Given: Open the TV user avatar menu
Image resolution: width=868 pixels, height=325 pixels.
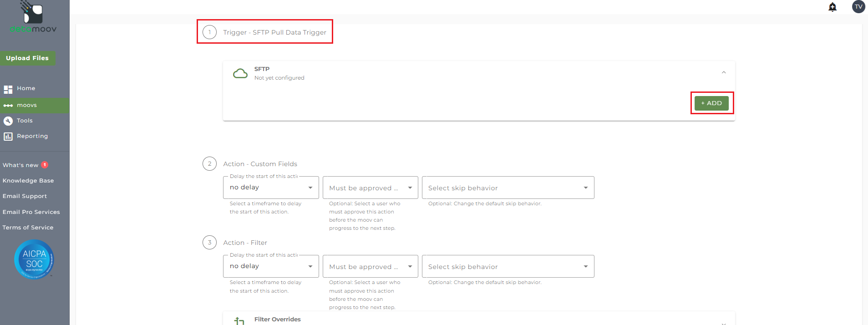Looking at the screenshot, I should [858, 7].
